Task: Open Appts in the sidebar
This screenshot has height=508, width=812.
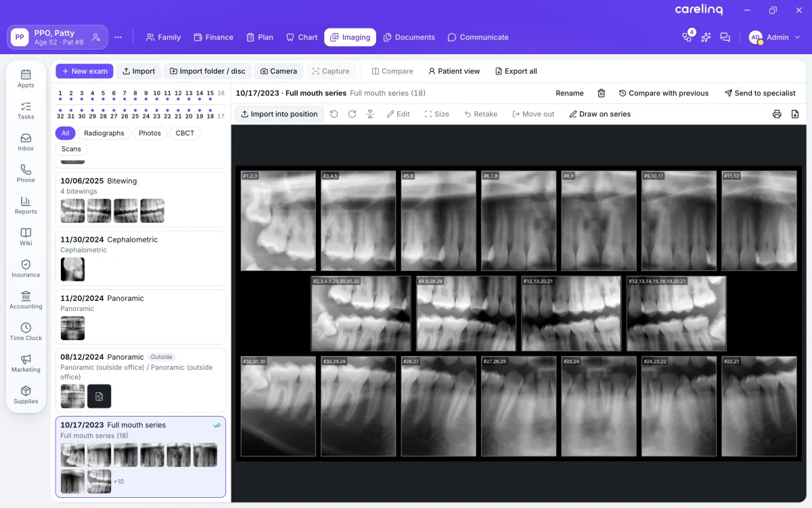Action: point(26,79)
